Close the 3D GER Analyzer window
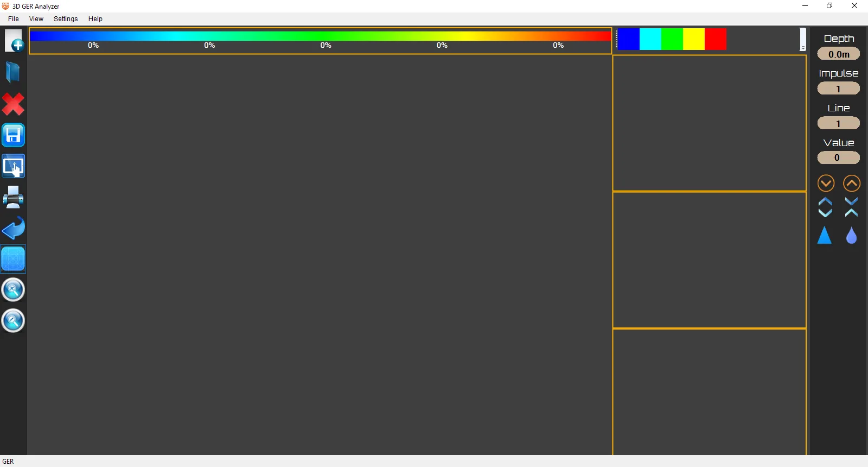868x467 pixels. tap(854, 6)
